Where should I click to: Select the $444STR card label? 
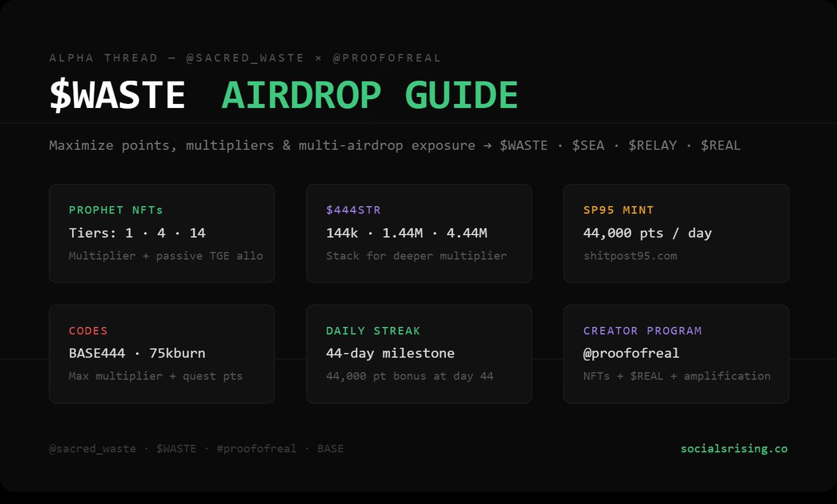pos(354,209)
